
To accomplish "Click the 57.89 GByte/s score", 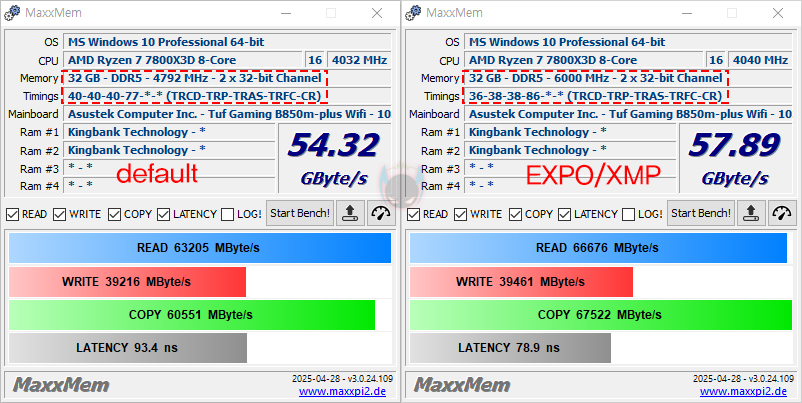I will pos(736,158).
